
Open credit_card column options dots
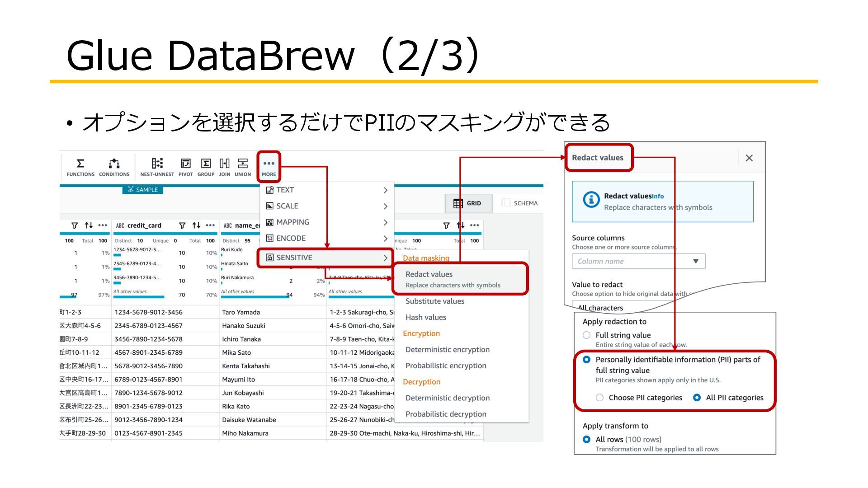pyautogui.click(x=211, y=225)
